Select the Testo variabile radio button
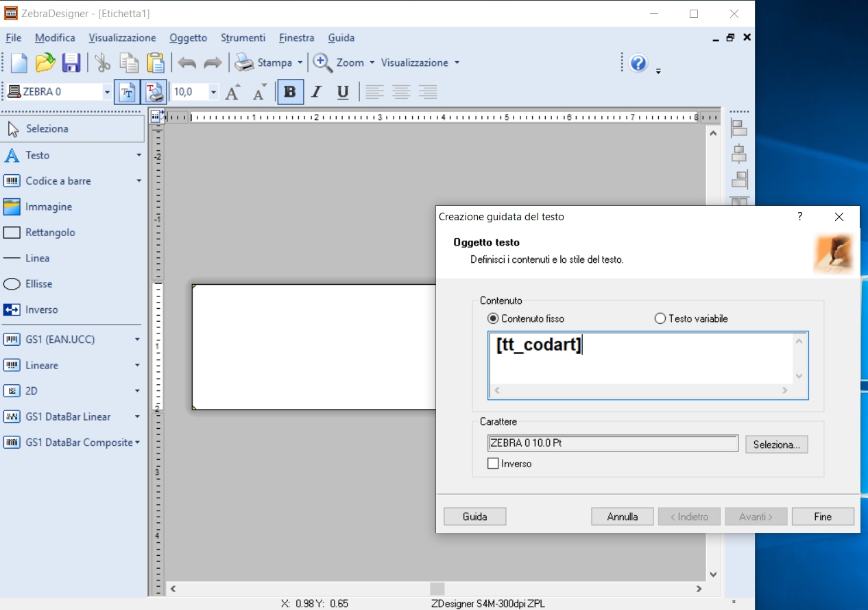Image resolution: width=868 pixels, height=610 pixels. [660, 318]
